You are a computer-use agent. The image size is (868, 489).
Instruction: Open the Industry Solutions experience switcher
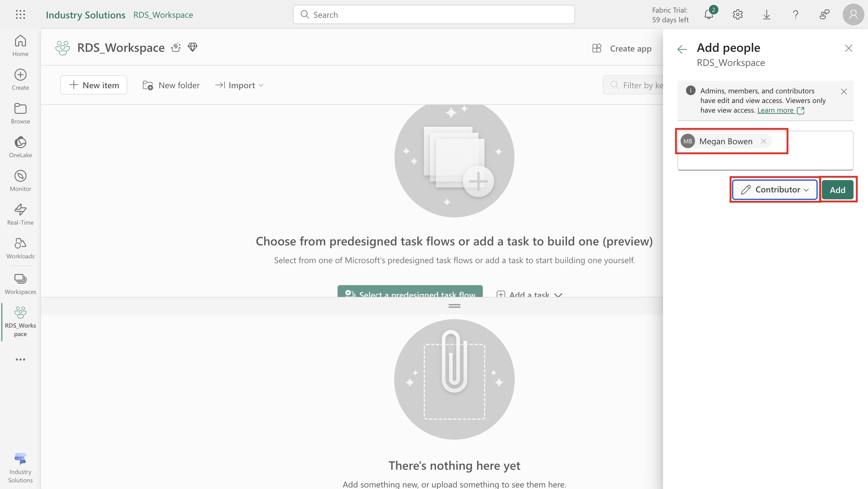point(20,468)
